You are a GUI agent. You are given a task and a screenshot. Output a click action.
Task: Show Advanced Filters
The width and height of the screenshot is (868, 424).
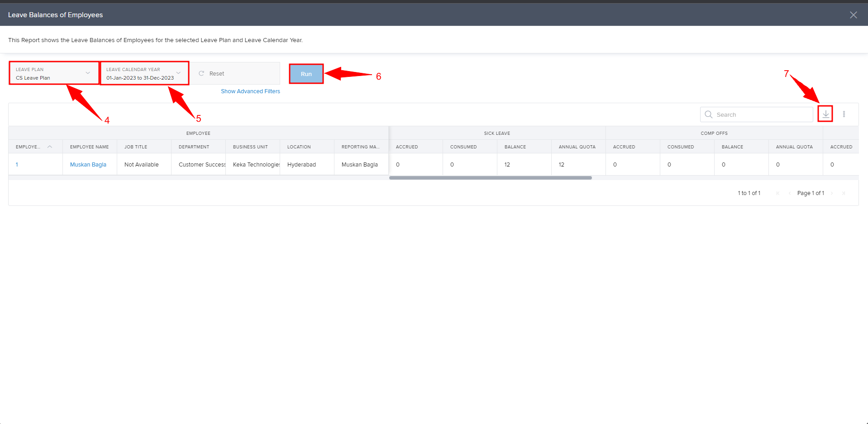(x=250, y=91)
